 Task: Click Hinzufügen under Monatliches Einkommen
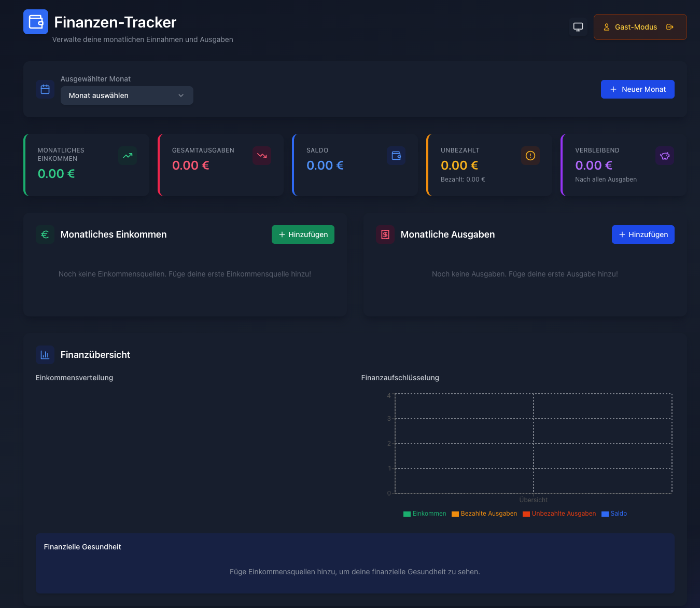tap(303, 234)
